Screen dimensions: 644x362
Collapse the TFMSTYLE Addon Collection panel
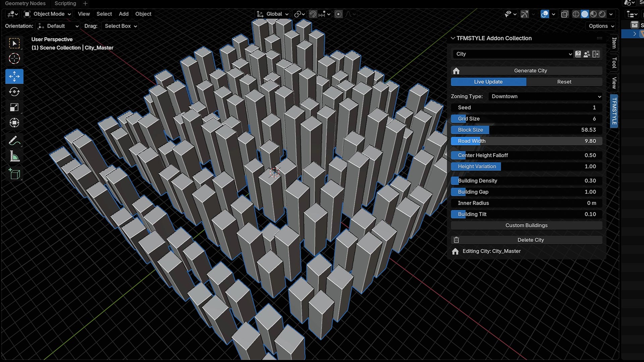(453, 38)
